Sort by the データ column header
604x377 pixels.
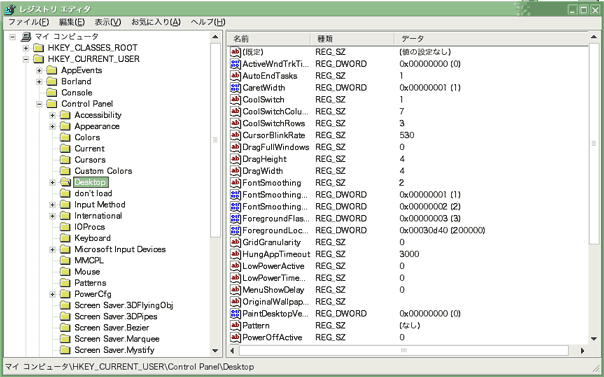point(491,39)
